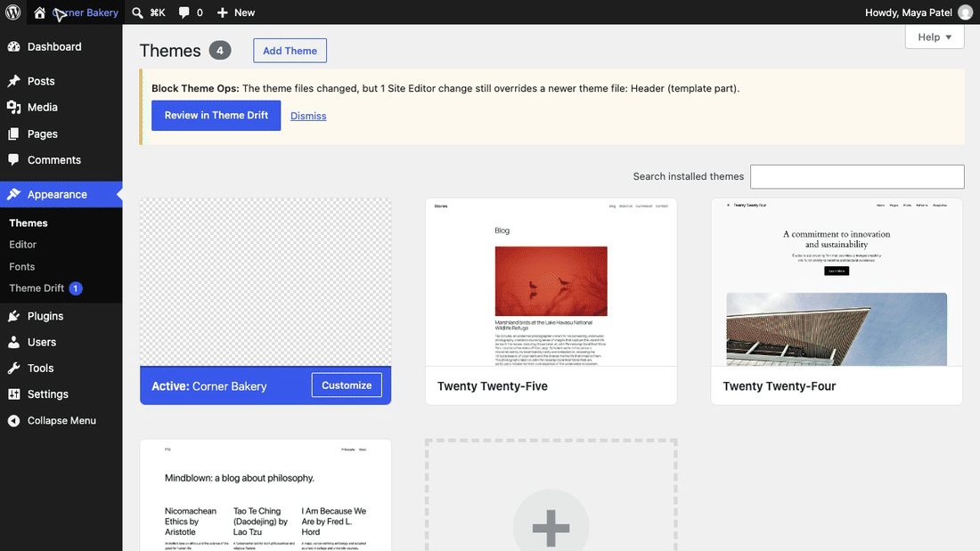
Task: Click Maya Patel's avatar icon
Action: pyautogui.click(x=965, y=12)
